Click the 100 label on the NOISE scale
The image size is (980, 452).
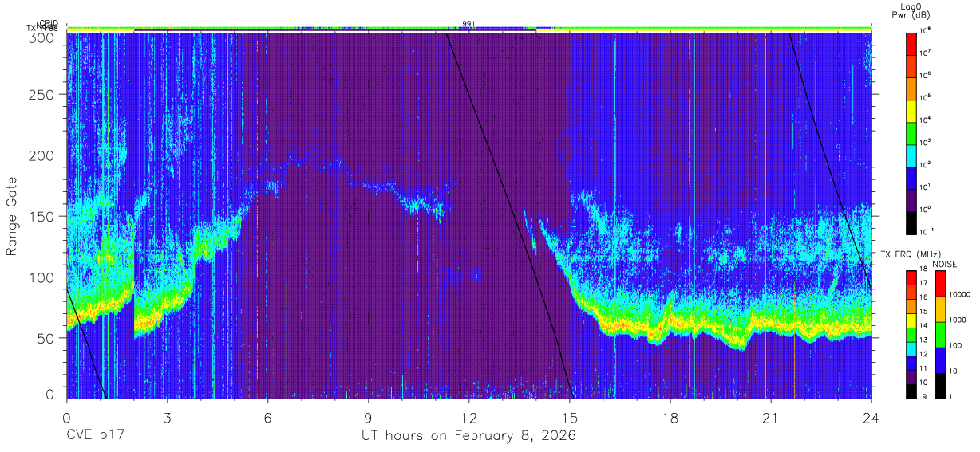(x=956, y=346)
